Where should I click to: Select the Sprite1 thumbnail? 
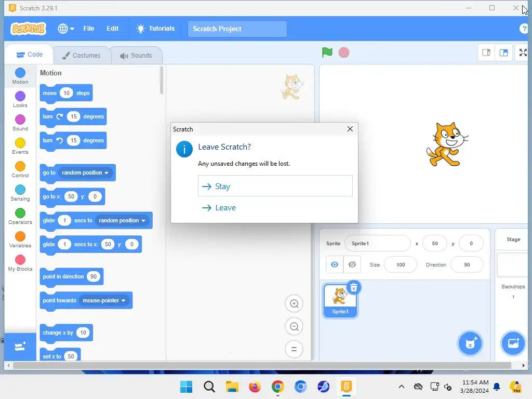click(340, 301)
